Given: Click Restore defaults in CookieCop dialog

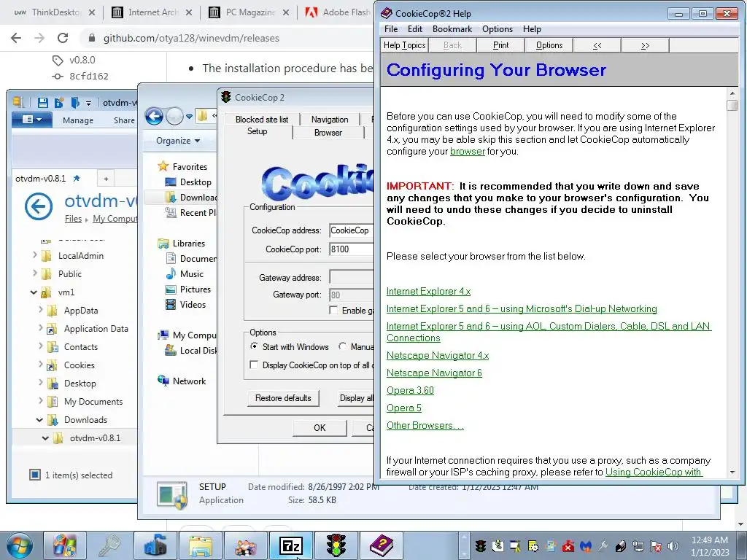Looking at the screenshot, I should (283, 398).
